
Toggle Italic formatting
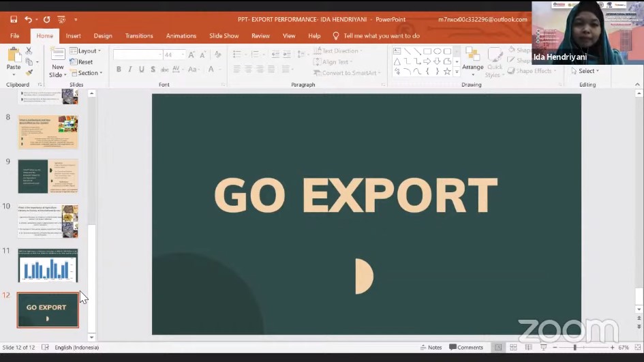[130, 70]
